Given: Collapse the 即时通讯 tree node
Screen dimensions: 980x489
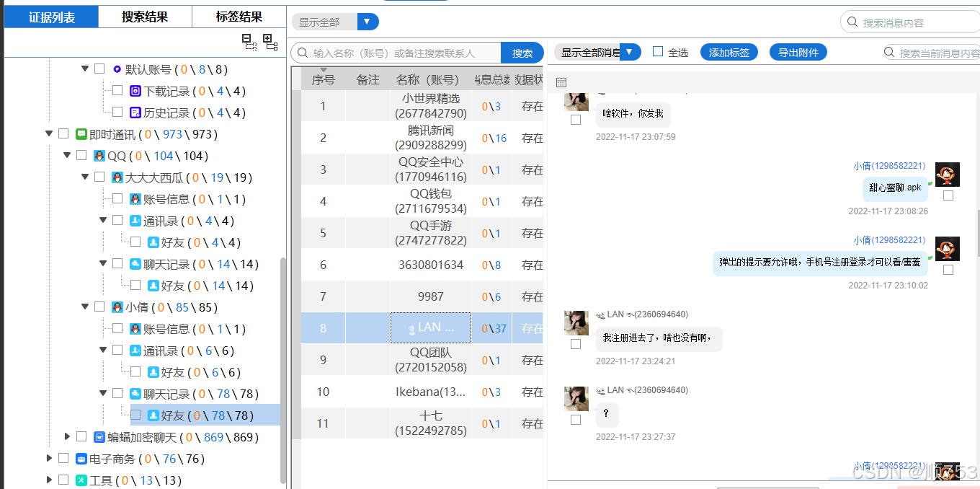Looking at the screenshot, I should [50, 133].
